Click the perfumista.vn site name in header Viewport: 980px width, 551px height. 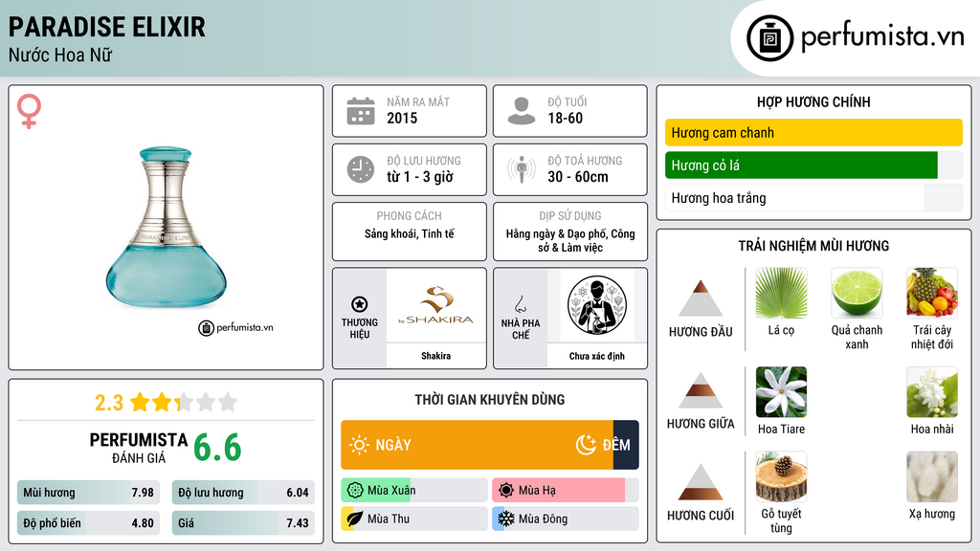882,36
